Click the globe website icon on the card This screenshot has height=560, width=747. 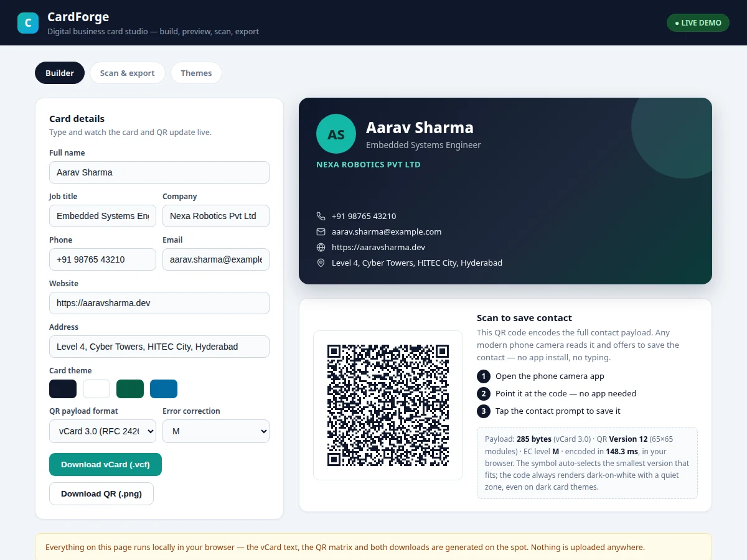(x=321, y=247)
